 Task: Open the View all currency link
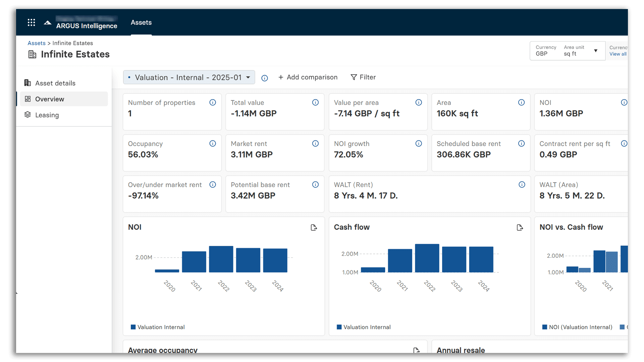coord(618,54)
